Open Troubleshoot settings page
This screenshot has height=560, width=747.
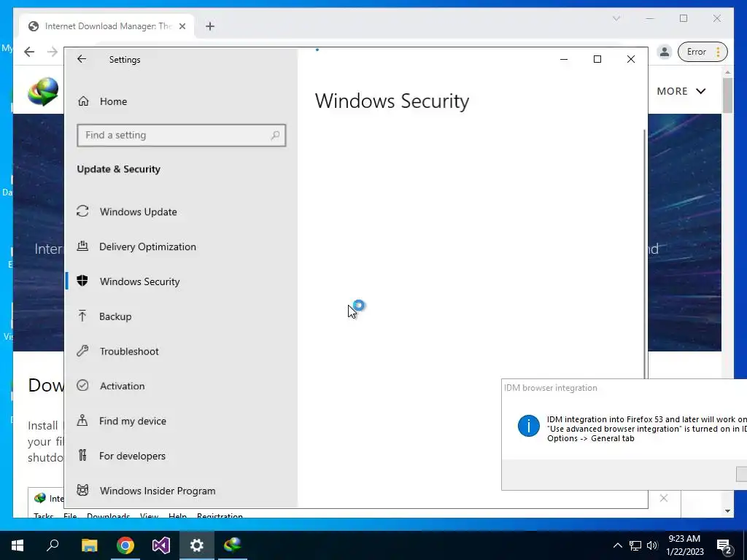coord(181,351)
